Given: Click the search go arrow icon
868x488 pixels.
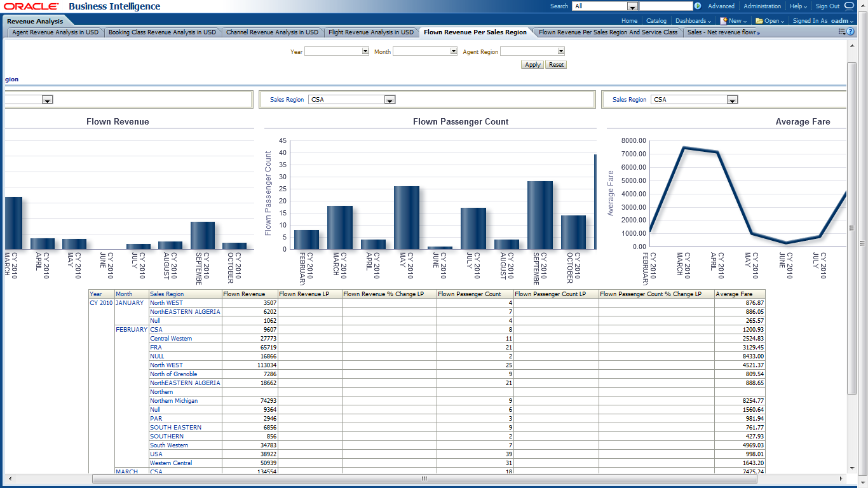Looking at the screenshot, I should click(698, 6).
